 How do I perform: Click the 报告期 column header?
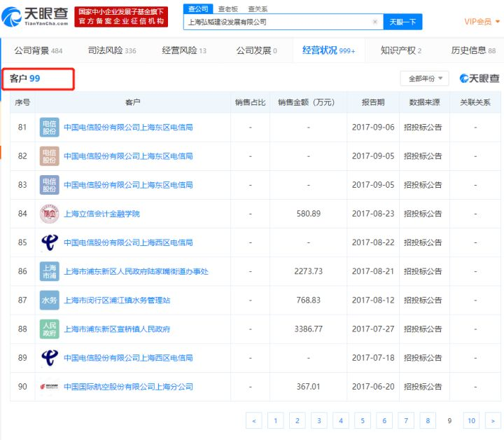click(373, 102)
